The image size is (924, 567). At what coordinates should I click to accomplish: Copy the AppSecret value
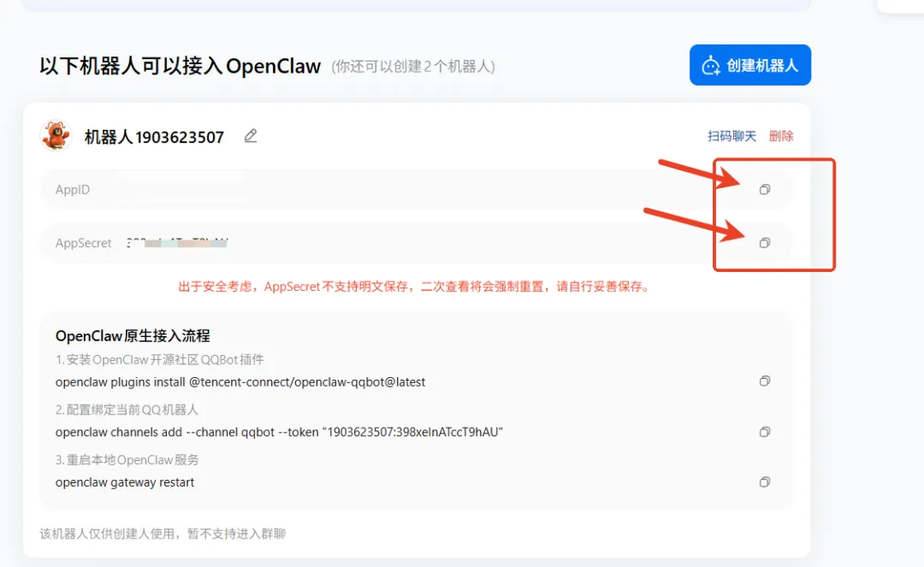point(764,243)
